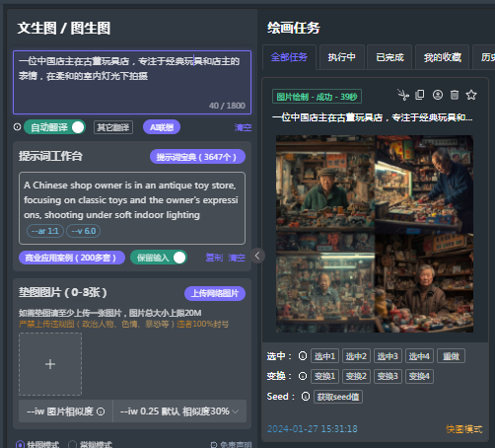Image resolution: width=495 pixels, height=448 pixels.
Task: Click the download icon on the task card
Action: point(438,95)
